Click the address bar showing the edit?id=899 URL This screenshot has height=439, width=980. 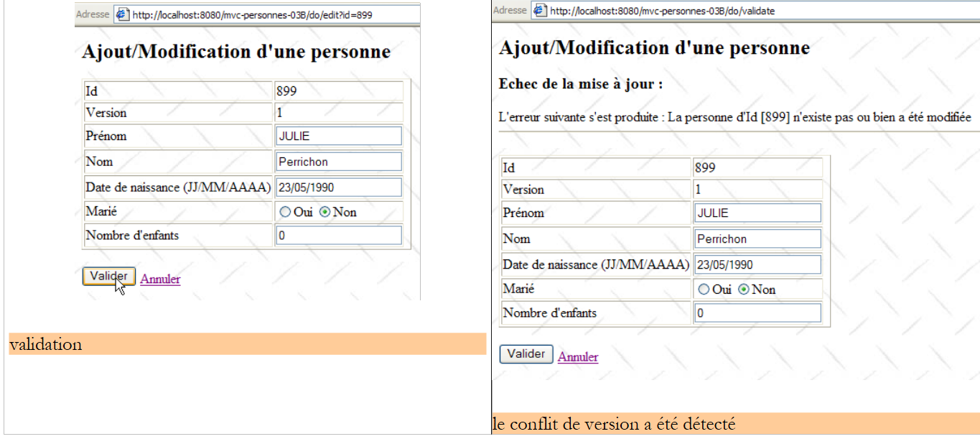[273, 14]
